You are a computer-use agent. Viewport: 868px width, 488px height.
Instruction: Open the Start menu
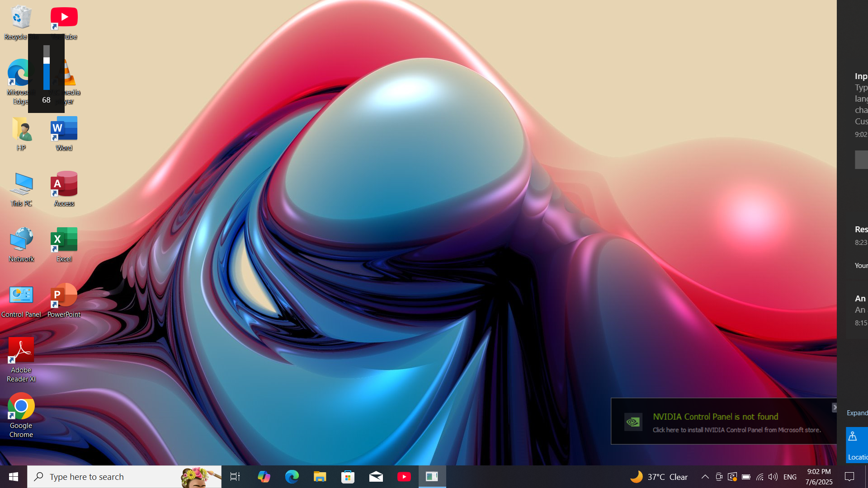pyautogui.click(x=14, y=477)
